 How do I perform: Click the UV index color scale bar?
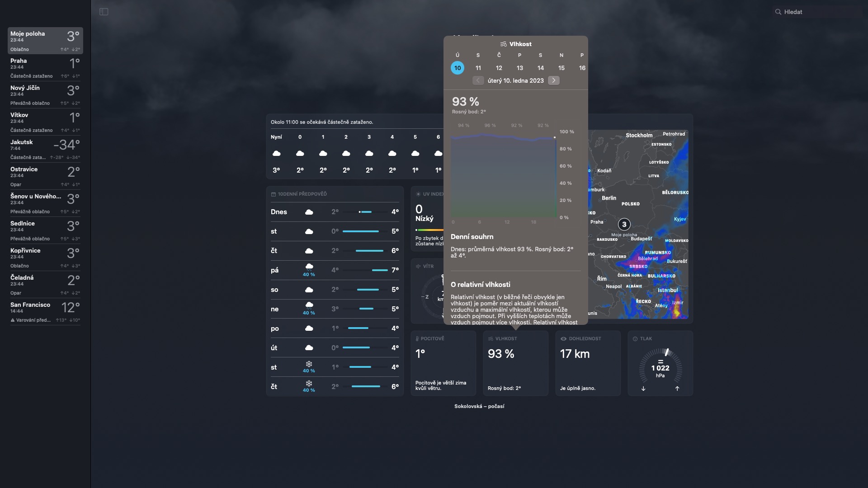[429, 230]
